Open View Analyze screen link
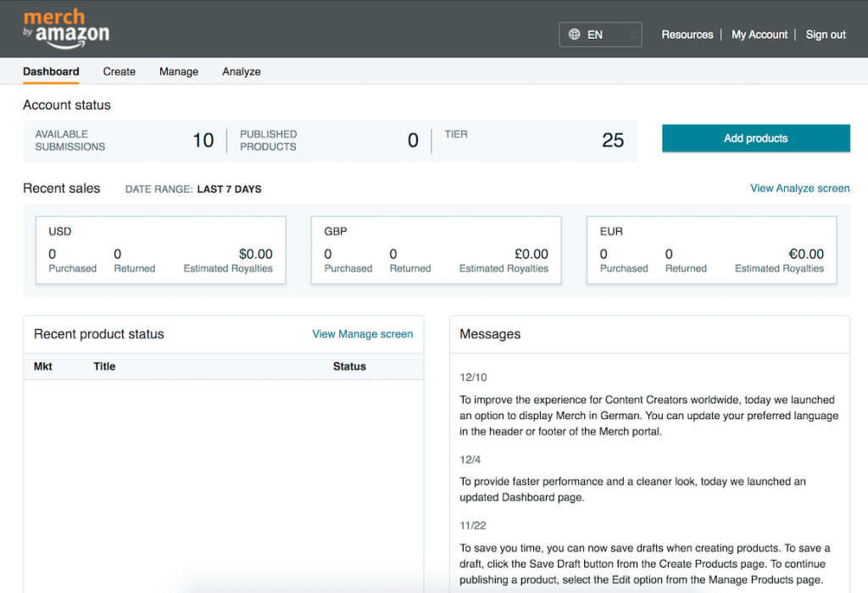The height and width of the screenshot is (593, 868). (x=799, y=188)
